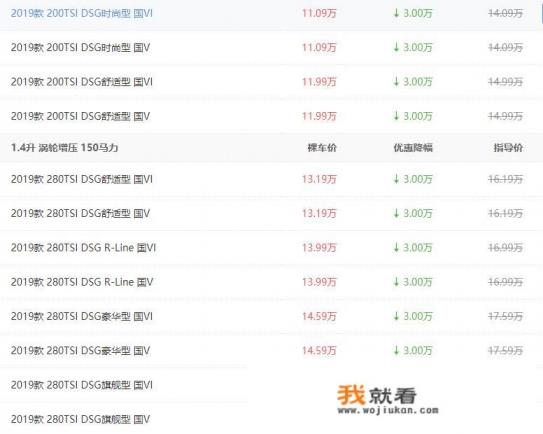Open the 2019款 200TSI DSG舒适型 国VI model
The image size is (543, 434).
click(82, 82)
